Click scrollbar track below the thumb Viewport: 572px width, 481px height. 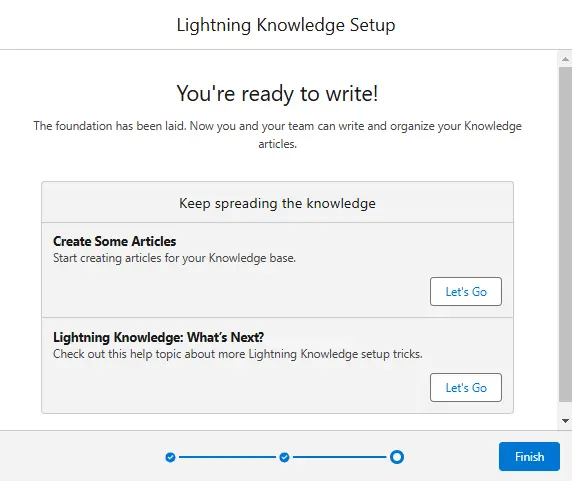[x=565, y=408]
